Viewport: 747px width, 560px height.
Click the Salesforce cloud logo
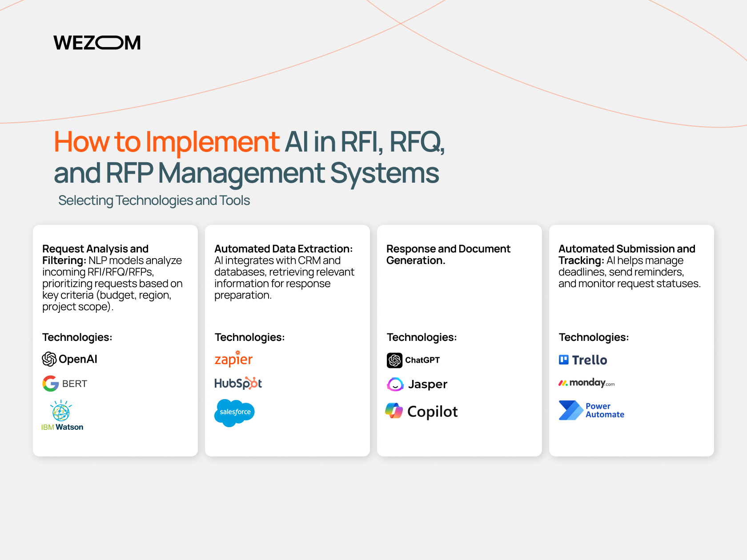coord(234,413)
